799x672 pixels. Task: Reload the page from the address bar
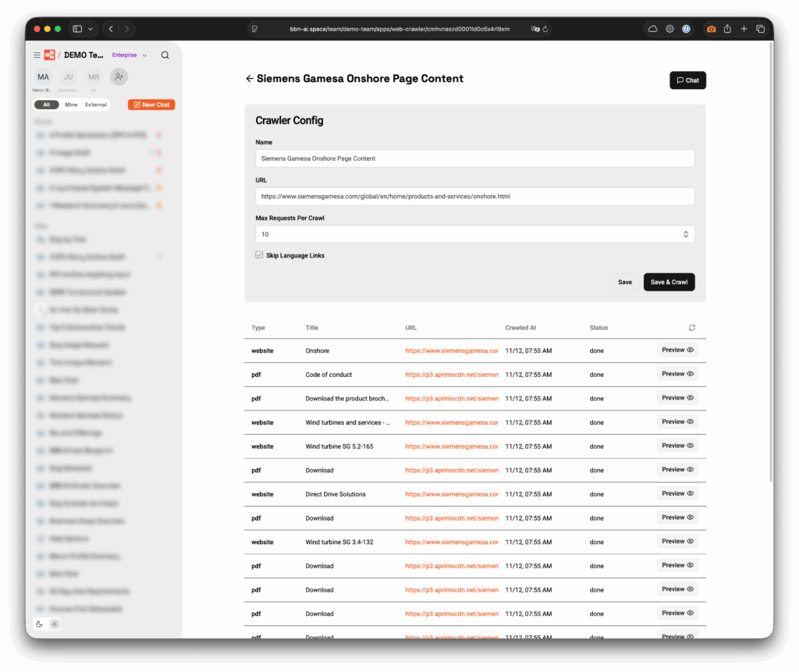pos(545,29)
